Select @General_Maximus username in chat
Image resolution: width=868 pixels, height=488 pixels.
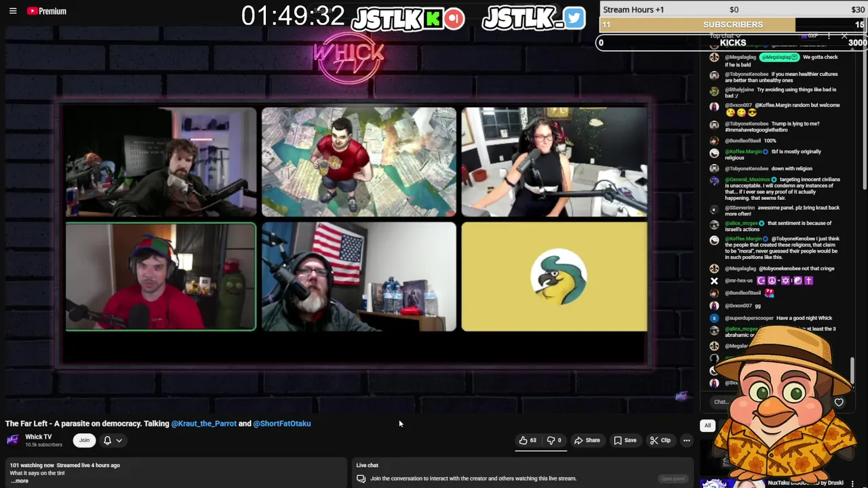pyautogui.click(x=748, y=180)
